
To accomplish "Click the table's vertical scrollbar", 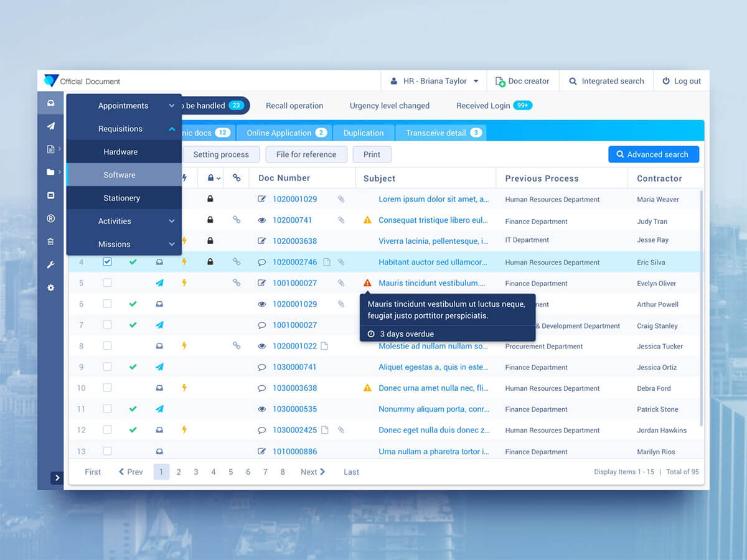I will [702, 311].
